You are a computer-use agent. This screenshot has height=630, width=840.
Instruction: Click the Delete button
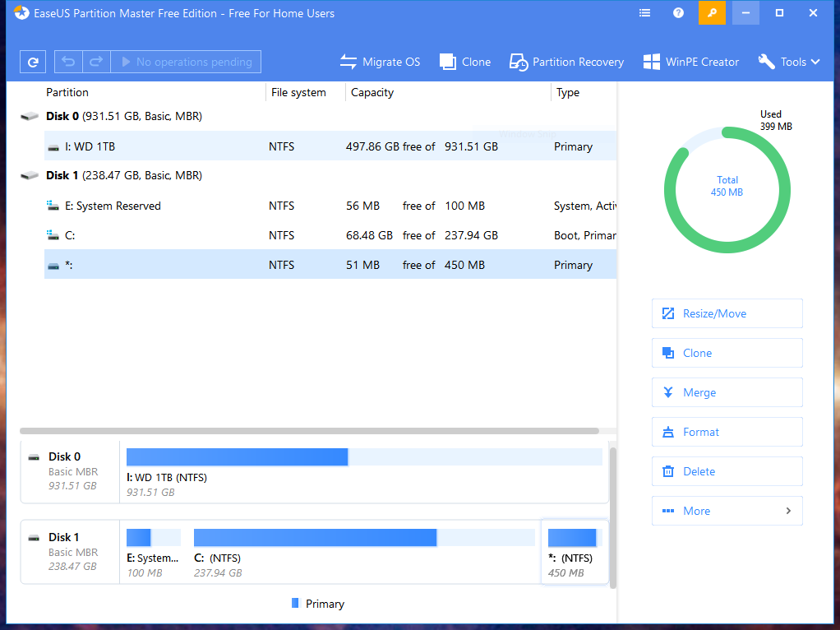click(727, 471)
